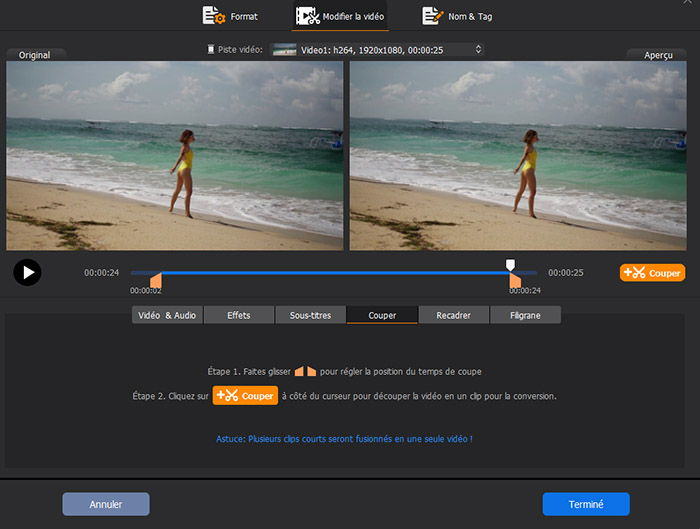Play the video with the play button
The image size is (700, 529).
(x=27, y=272)
